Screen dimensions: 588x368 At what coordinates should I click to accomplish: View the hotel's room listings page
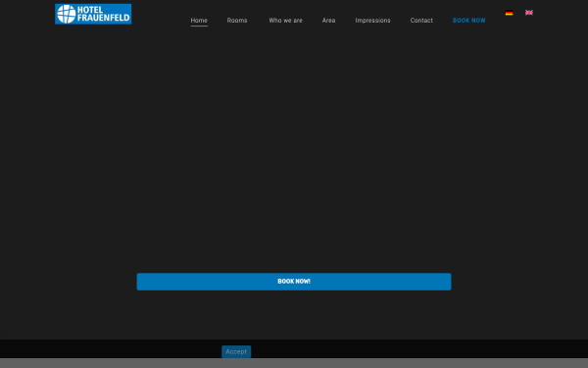237,21
